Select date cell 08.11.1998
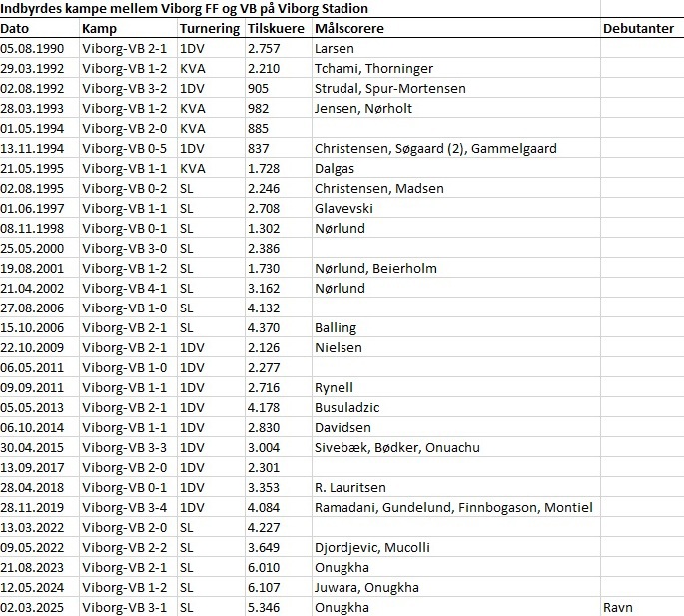This screenshot has height=616, width=684. 32,229
